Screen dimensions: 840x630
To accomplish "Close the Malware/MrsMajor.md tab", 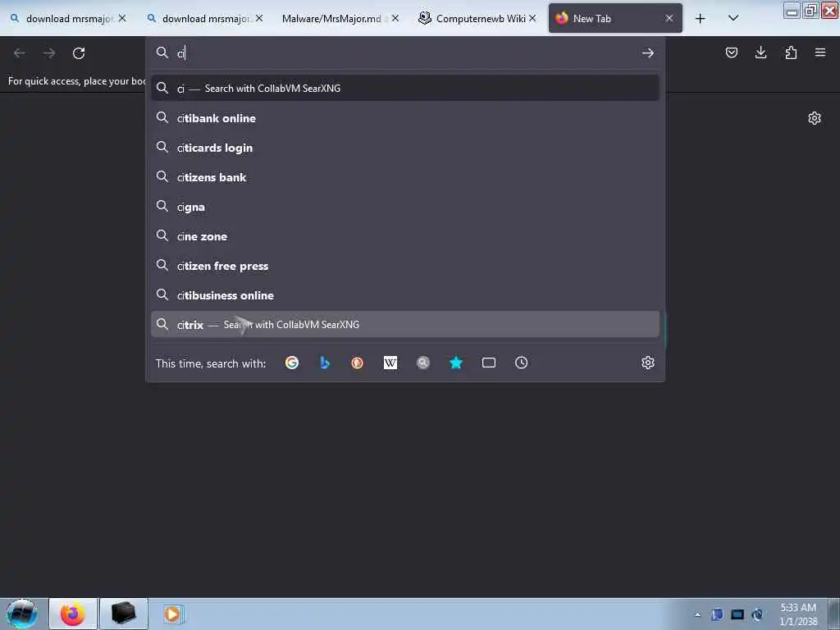I will (x=395, y=18).
